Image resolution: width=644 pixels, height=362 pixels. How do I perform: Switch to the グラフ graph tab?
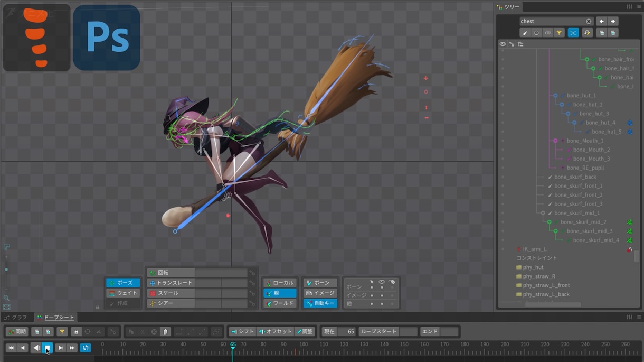coord(16,317)
